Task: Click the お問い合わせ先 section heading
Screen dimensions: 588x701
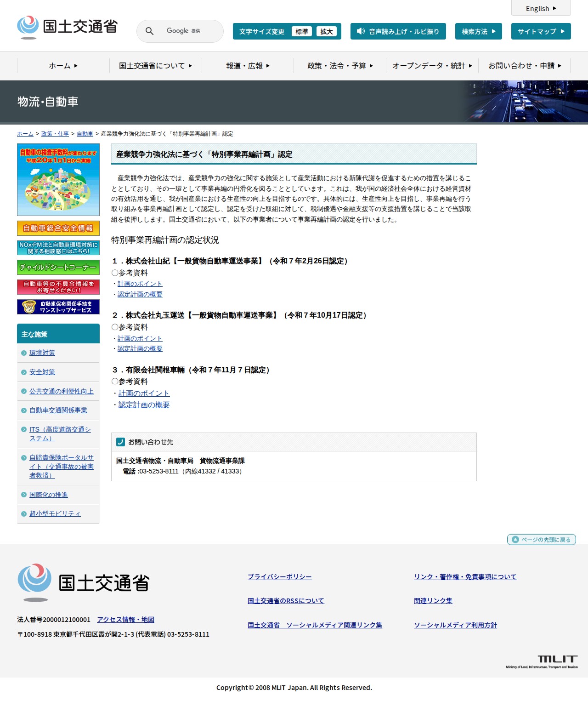Action: click(151, 442)
